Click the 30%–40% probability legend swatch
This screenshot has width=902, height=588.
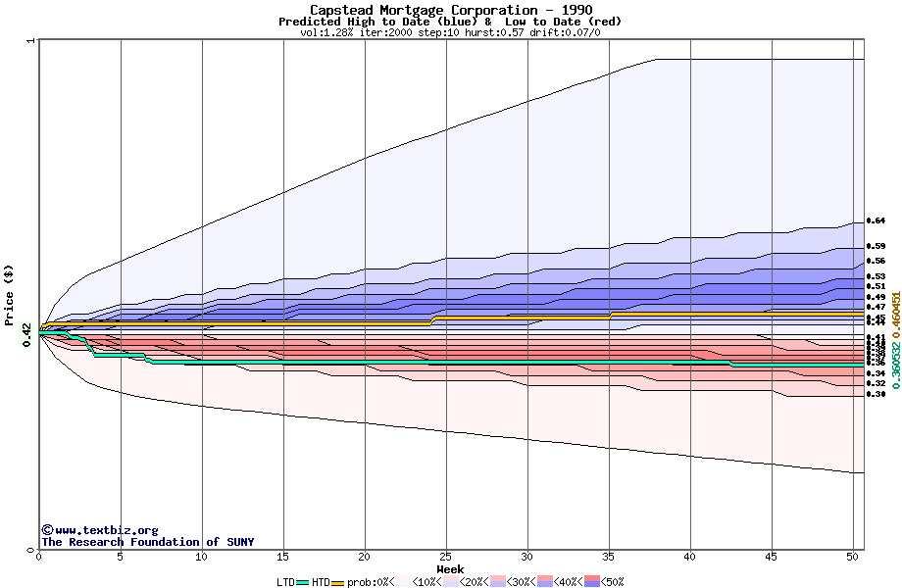point(545,582)
